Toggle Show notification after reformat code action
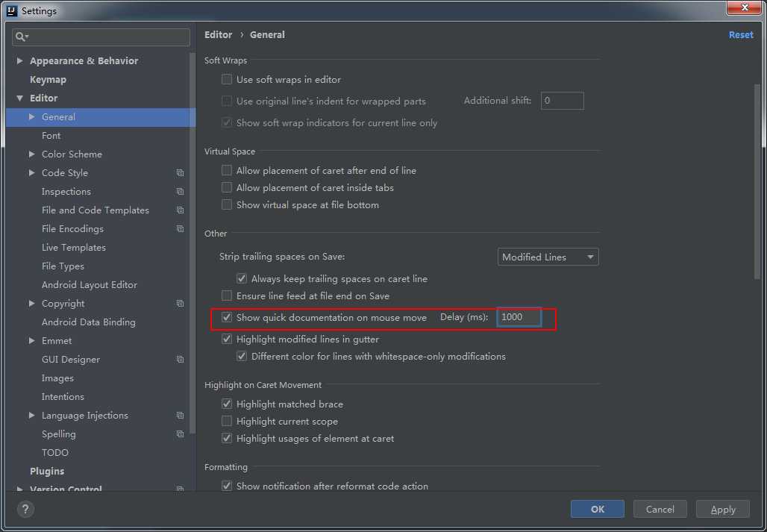 click(227, 486)
